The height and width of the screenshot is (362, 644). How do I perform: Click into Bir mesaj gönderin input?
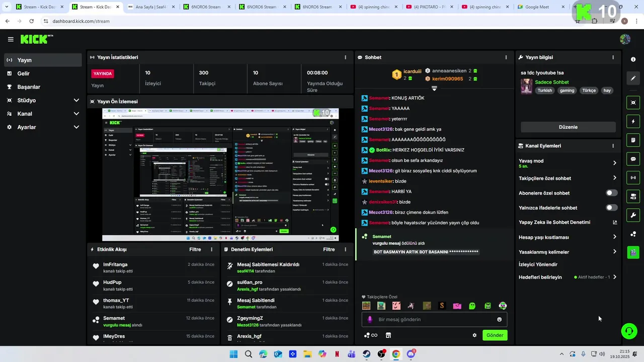pyautogui.click(x=434, y=319)
